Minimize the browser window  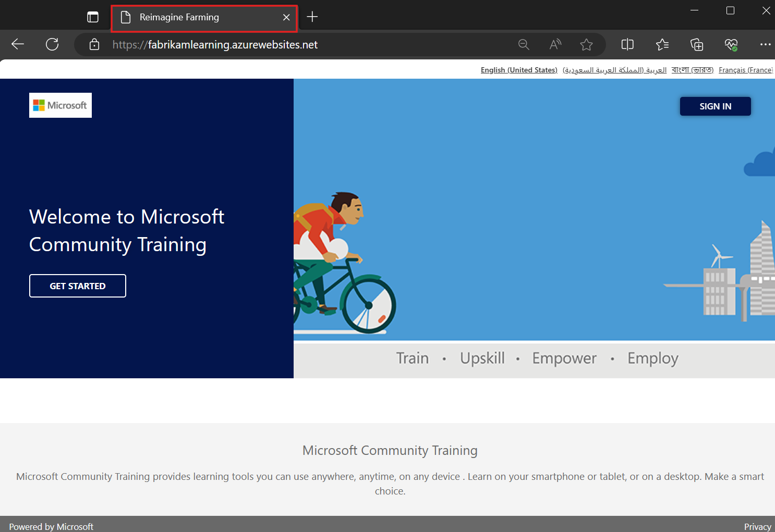694,10
